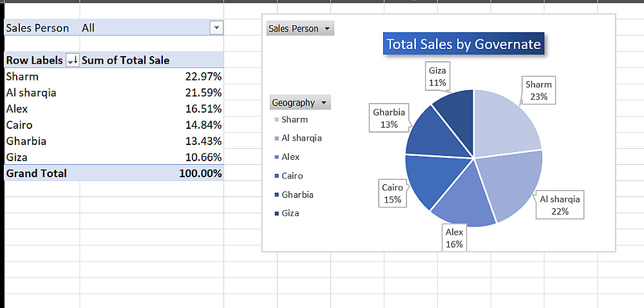
Task: Click the Alex legend entry
Action: [290, 157]
